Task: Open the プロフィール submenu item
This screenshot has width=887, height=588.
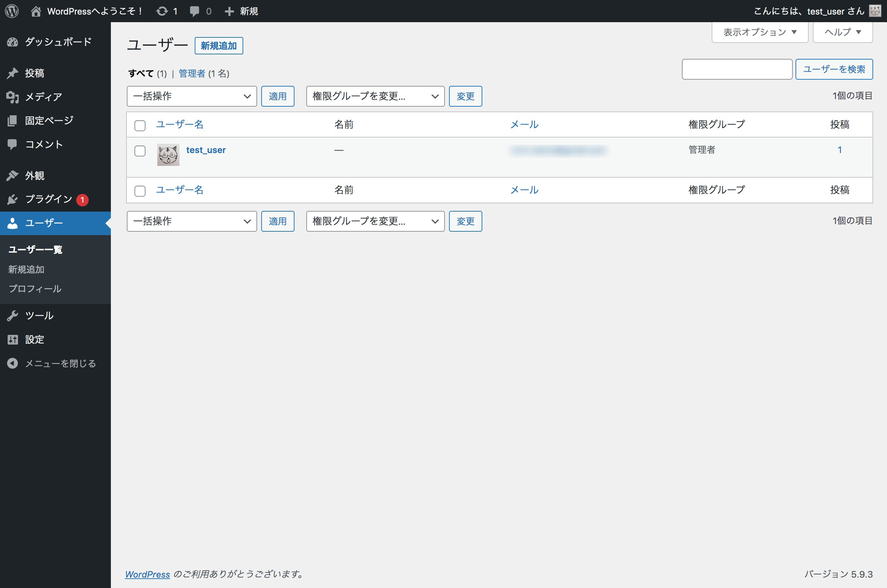Action: click(35, 289)
